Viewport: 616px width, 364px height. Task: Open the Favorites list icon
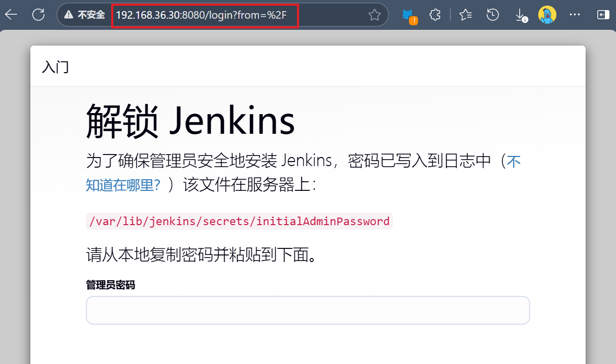[466, 15]
